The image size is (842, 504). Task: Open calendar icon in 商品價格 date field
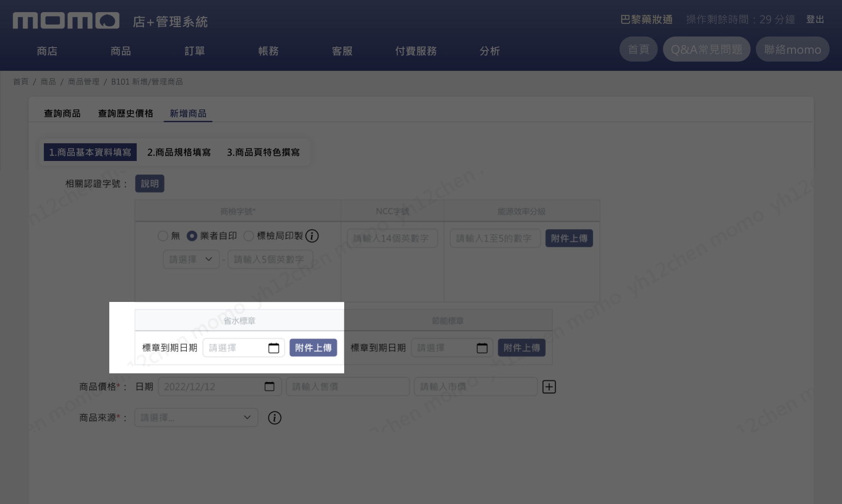tap(269, 386)
